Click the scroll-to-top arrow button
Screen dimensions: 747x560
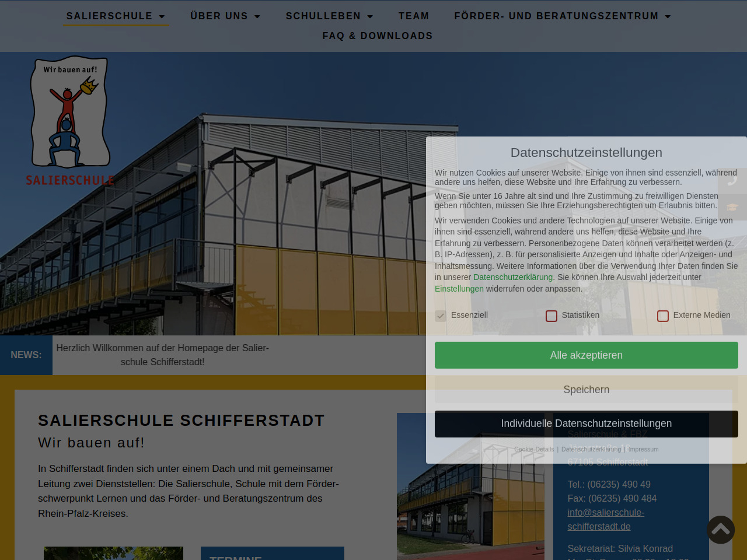721,530
